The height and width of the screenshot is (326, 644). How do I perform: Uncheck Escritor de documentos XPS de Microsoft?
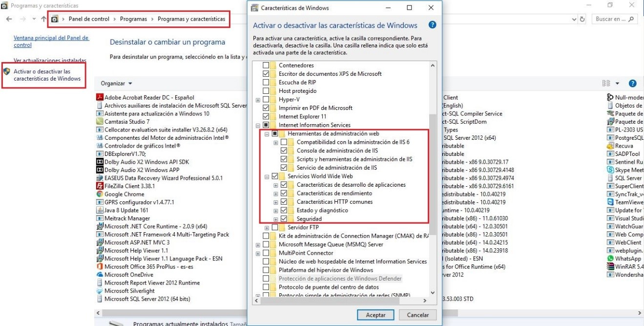(266, 74)
